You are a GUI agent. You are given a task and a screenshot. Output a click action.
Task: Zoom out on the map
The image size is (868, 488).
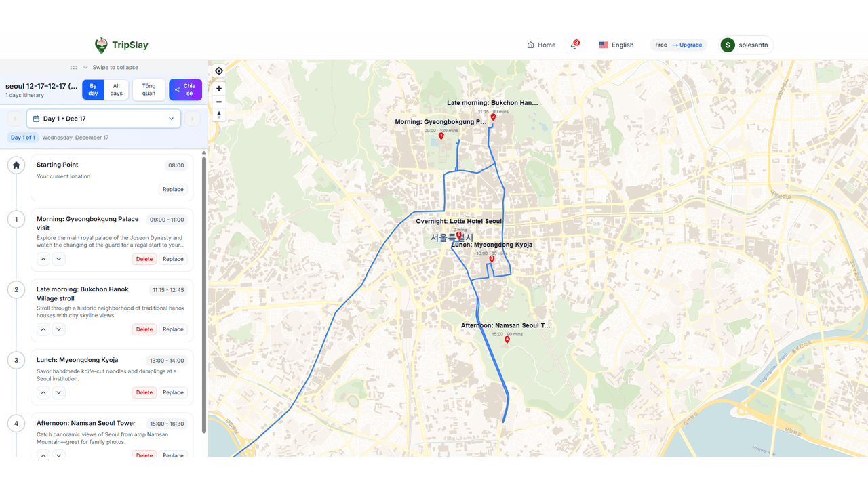tap(219, 102)
